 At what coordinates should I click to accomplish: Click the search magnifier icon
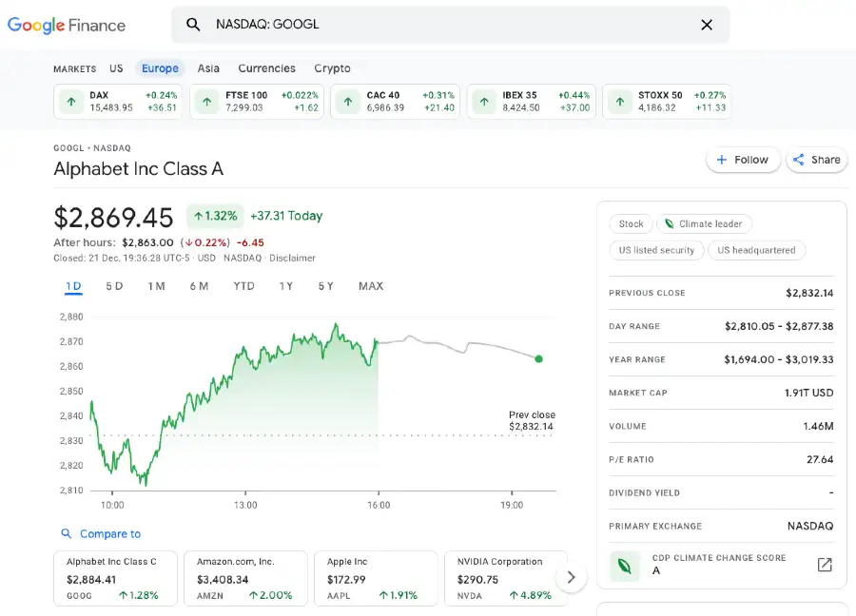pos(193,25)
